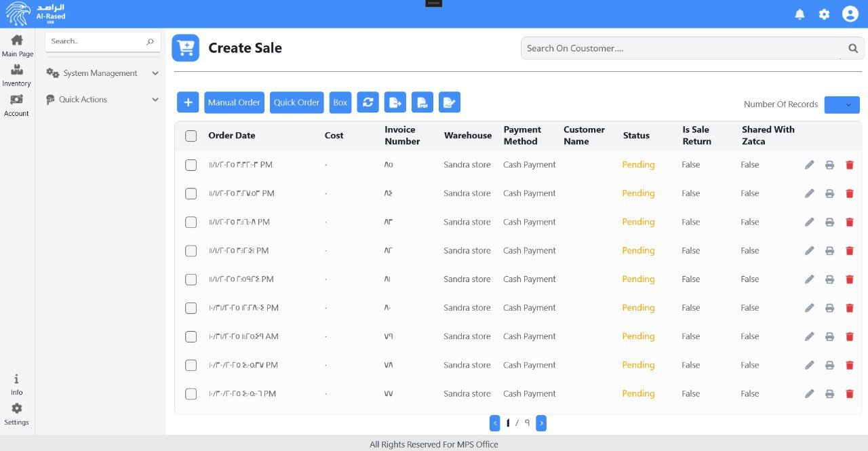The image size is (868, 451).
Task: Tick the select-all checkbox in table header
Action: tap(191, 136)
